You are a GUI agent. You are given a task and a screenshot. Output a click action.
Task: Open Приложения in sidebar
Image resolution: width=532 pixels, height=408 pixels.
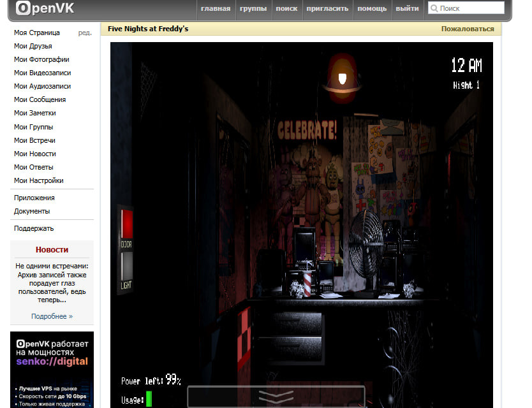tap(34, 198)
